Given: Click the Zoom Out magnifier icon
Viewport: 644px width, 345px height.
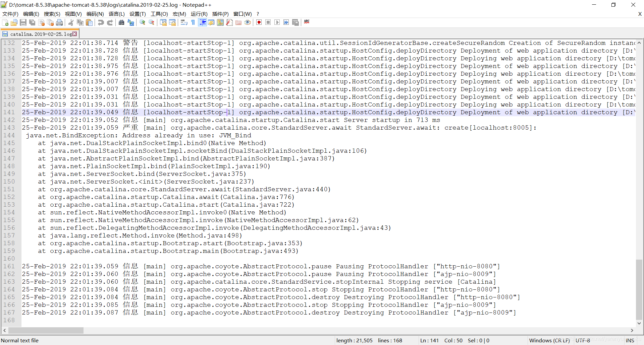Looking at the screenshot, I should point(152,22).
